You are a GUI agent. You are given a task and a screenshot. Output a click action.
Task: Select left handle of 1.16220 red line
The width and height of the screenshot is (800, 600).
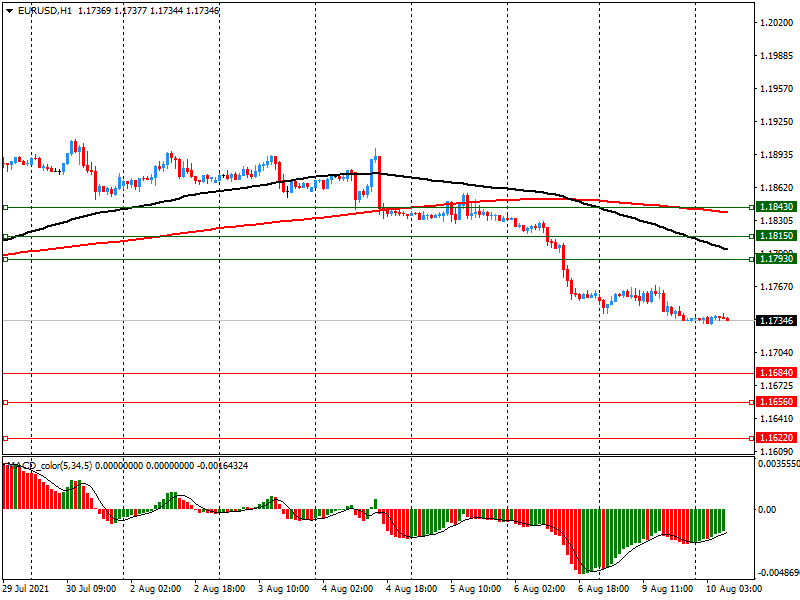[x=6, y=439]
